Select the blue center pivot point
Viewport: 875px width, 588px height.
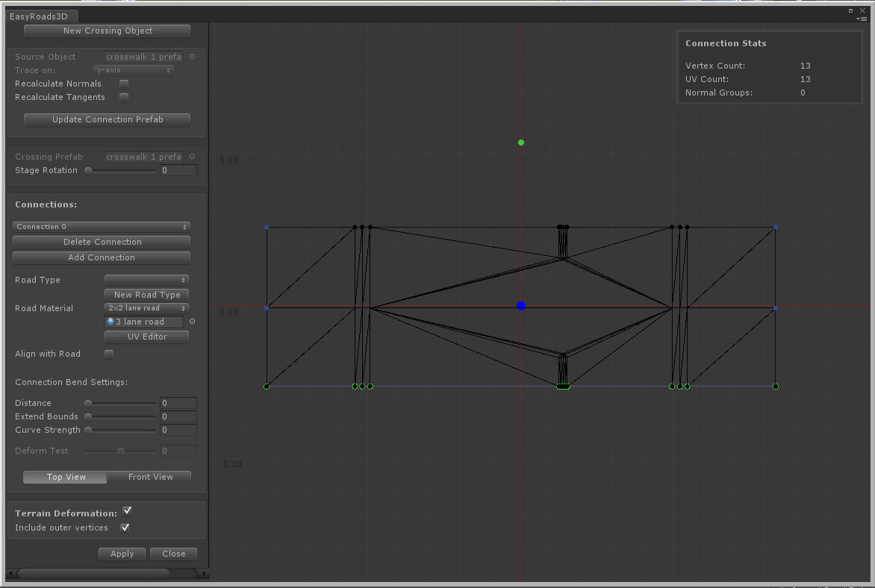click(x=521, y=306)
